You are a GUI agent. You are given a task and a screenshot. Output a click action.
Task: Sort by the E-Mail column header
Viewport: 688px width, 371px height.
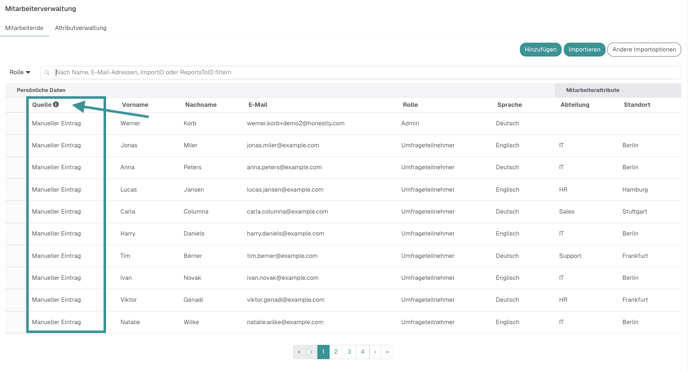point(258,105)
